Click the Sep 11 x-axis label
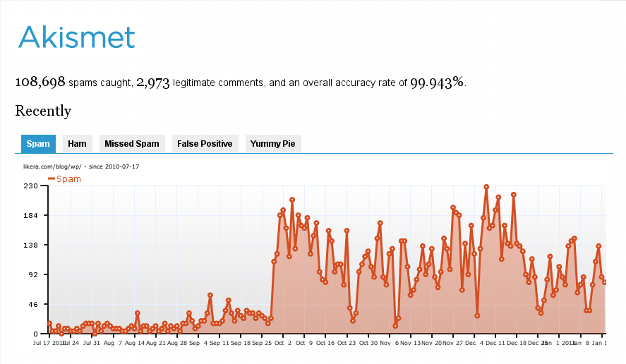 pyautogui.click(x=219, y=343)
